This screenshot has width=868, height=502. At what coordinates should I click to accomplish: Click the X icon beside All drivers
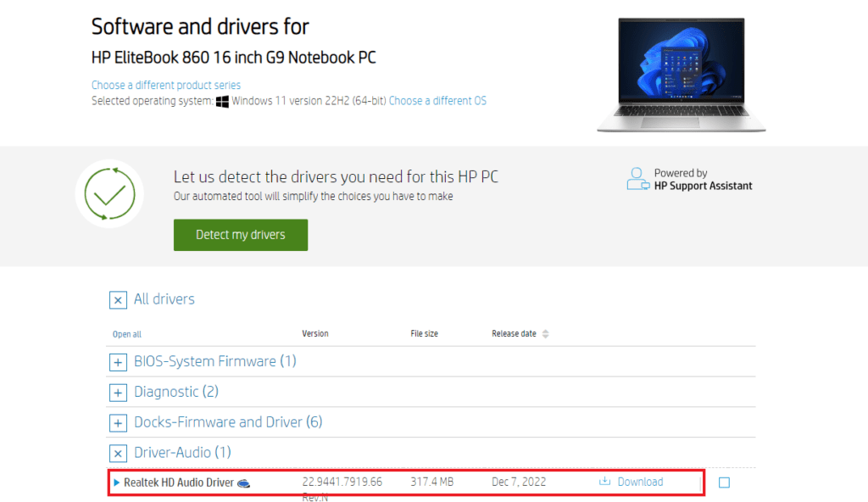[x=118, y=300]
